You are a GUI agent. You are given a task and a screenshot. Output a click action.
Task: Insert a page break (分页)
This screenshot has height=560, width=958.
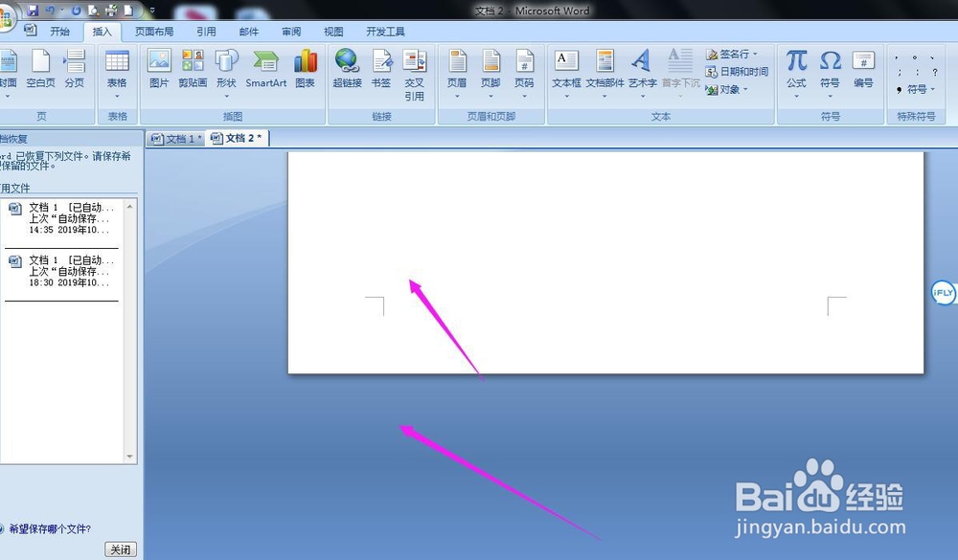click(75, 69)
